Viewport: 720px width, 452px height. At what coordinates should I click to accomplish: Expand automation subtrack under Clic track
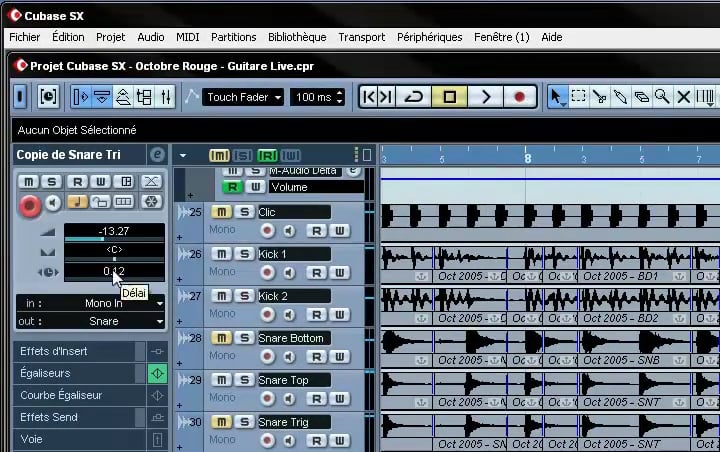(180, 237)
